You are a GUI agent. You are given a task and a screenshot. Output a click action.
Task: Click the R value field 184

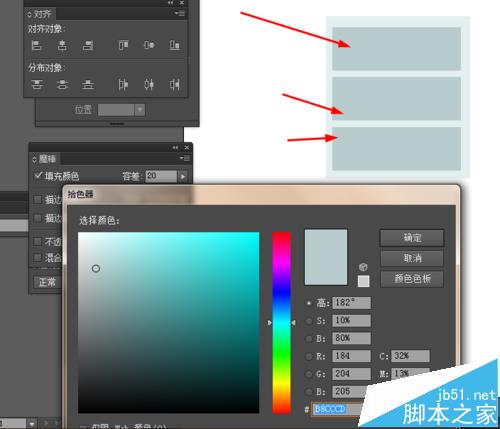click(351, 356)
